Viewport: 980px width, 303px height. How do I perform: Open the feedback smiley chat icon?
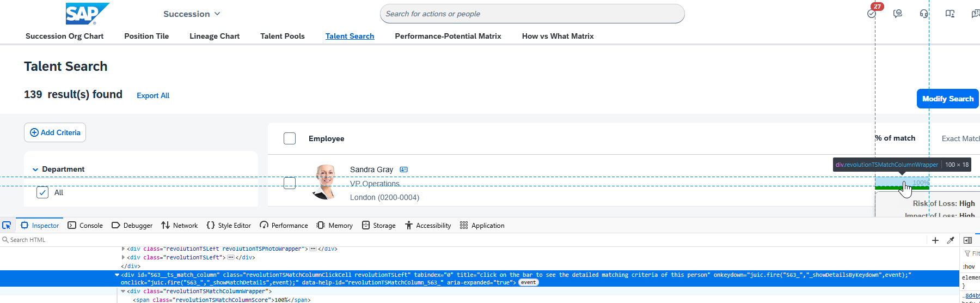898,14
